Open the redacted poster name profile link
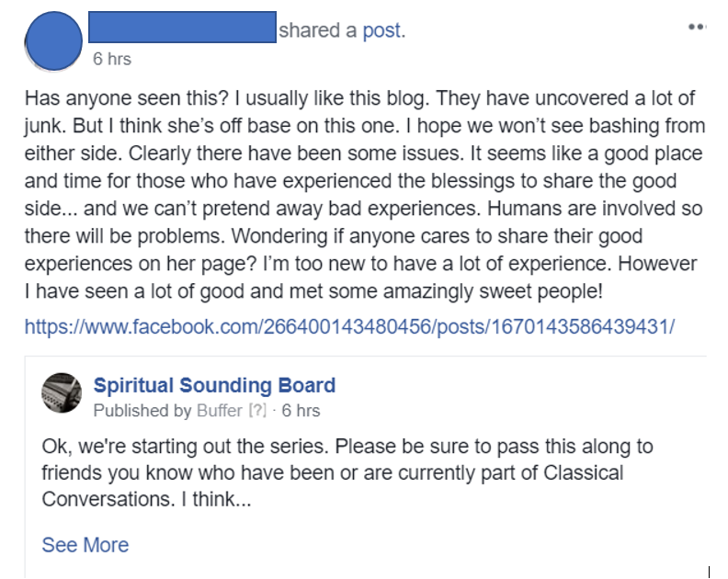728x579 pixels. coord(182,28)
